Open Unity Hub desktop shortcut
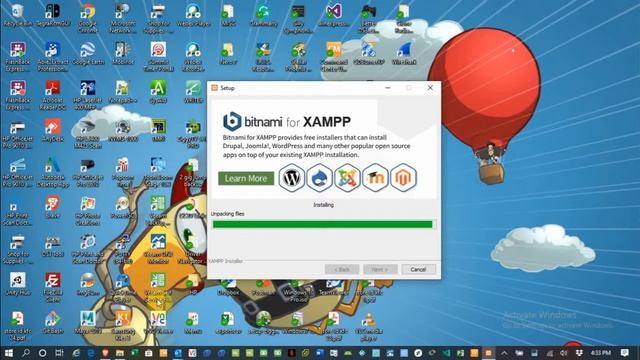The image size is (640, 360). click(18, 284)
